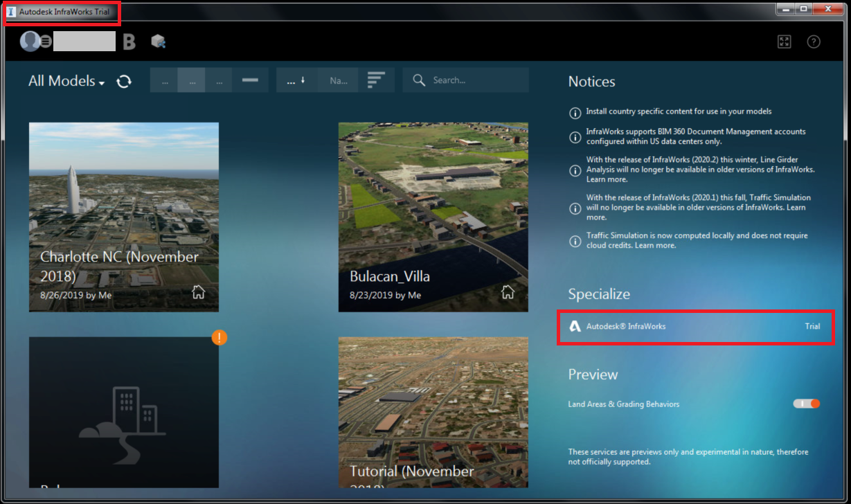Click the Autodesk logo in Specialize row

pos(575,326)
